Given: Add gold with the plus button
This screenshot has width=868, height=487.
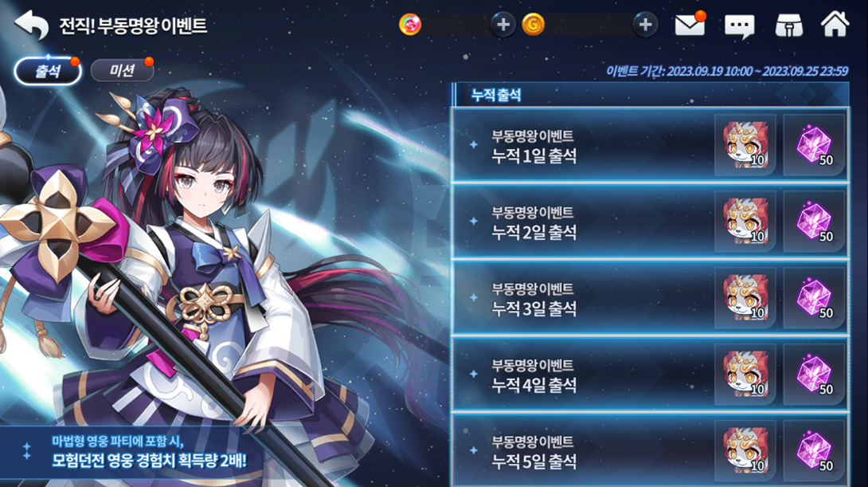Looking at the screenshot, I should pyautogui.click(x=645, y=25).
